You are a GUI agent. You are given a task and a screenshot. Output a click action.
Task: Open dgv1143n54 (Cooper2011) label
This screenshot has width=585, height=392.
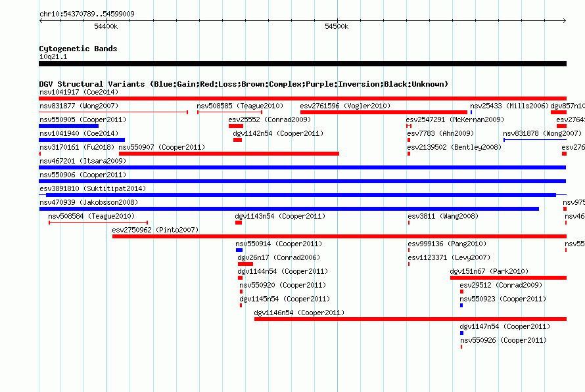pyautogui.click(x=280, y=216)
